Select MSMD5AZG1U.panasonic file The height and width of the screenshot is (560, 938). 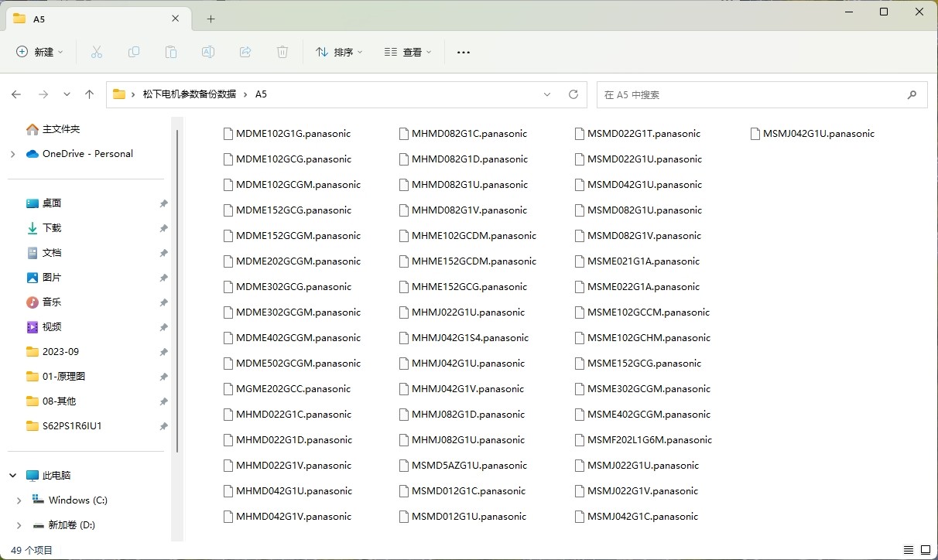tap(463, 466)
